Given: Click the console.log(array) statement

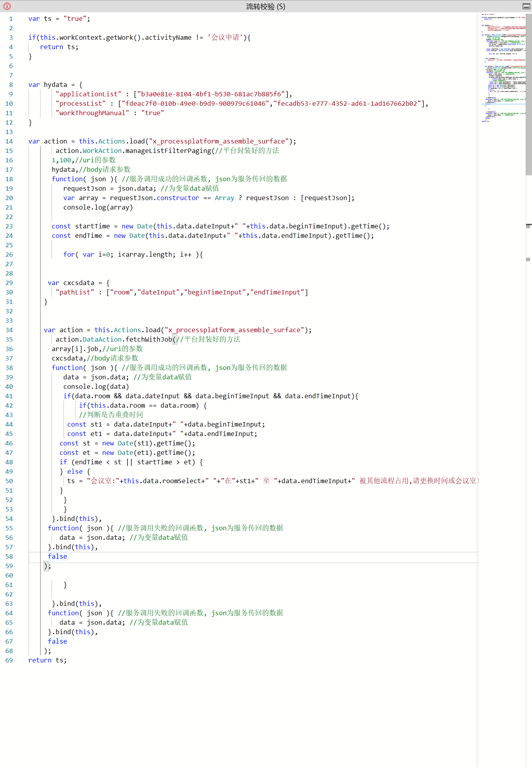Looking at the screenshot, I should 98,208.
